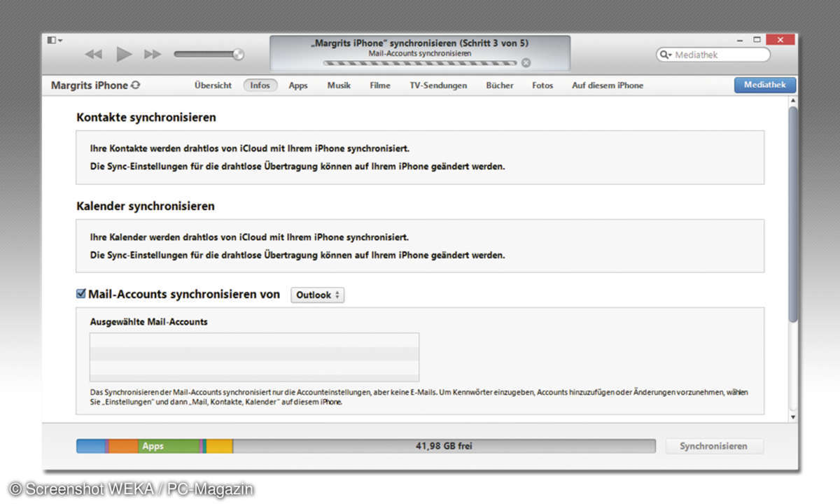Click the sync status title in the display
The height and width of the screenshot is (504, 840).
[420, 43]
